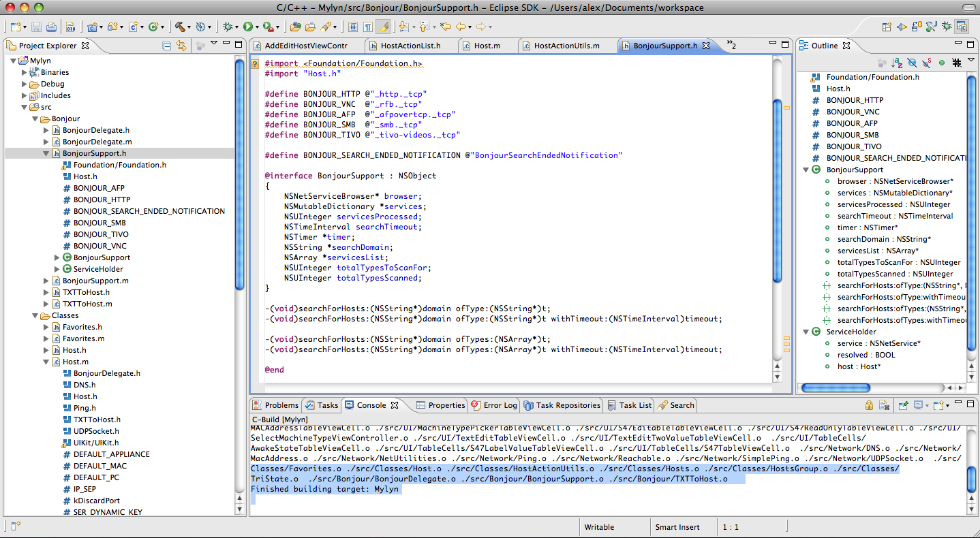Click the green Run icon
980x538 pixels.
(x=248, y=27)
